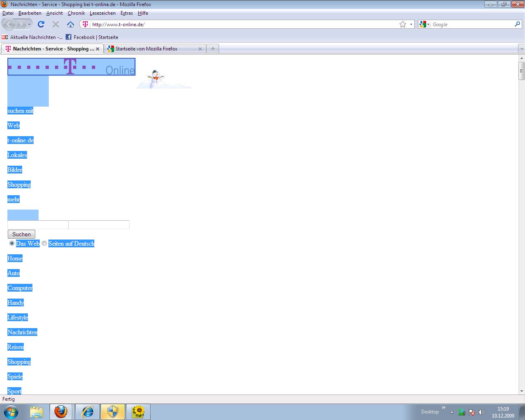The height and width of the screenshot is (420, 525).
Task: Switch to Nachrichten - Service - Shopping tab
Action: 52,49
